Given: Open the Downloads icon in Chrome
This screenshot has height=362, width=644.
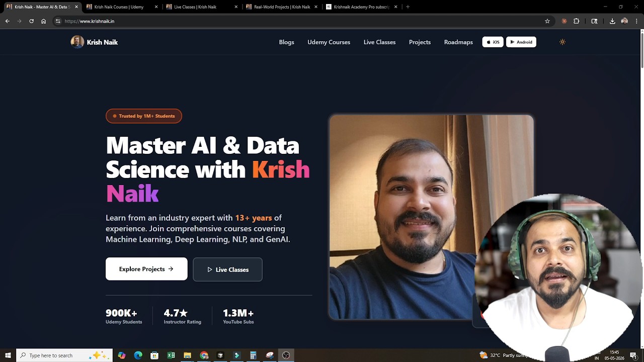Looking at the screenshot, I should (612, 21).
